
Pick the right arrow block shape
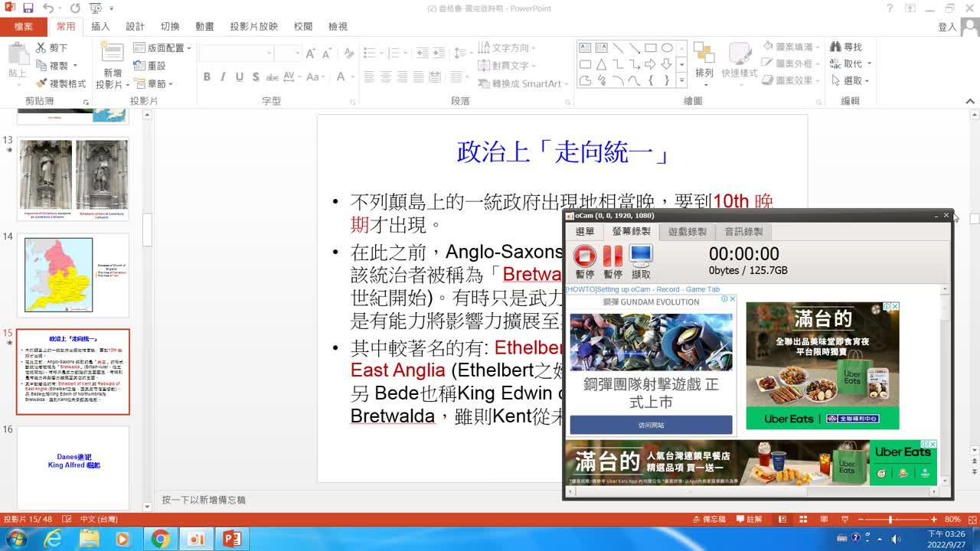click(x=651, y=64)
